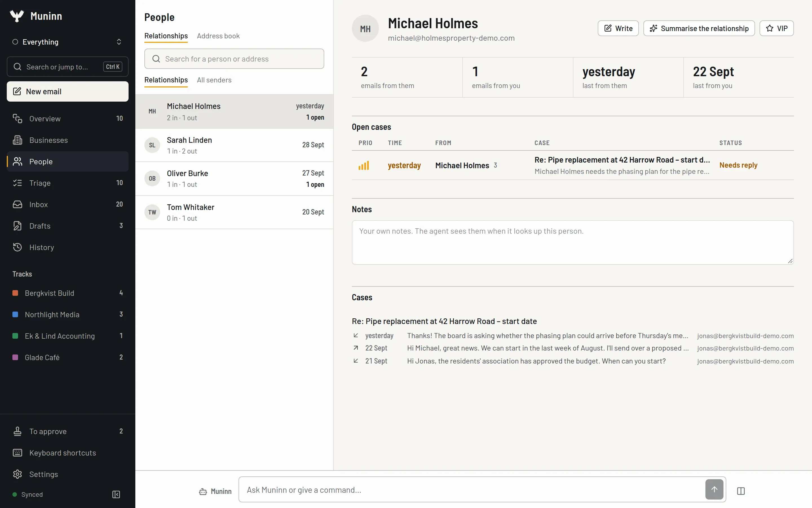The width and height of the screenshot is (812, 508).
Task: Select Oliver Burke in the list
Action: 234,179
